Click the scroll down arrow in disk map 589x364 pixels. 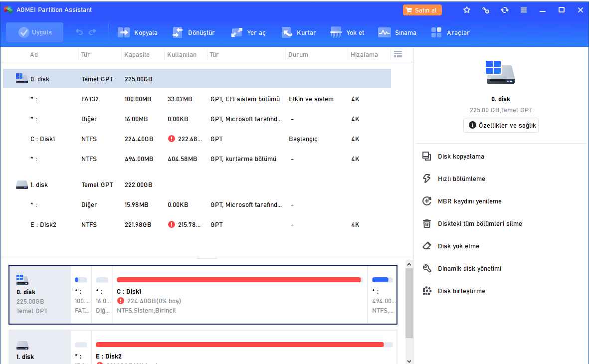coord(409,361)
